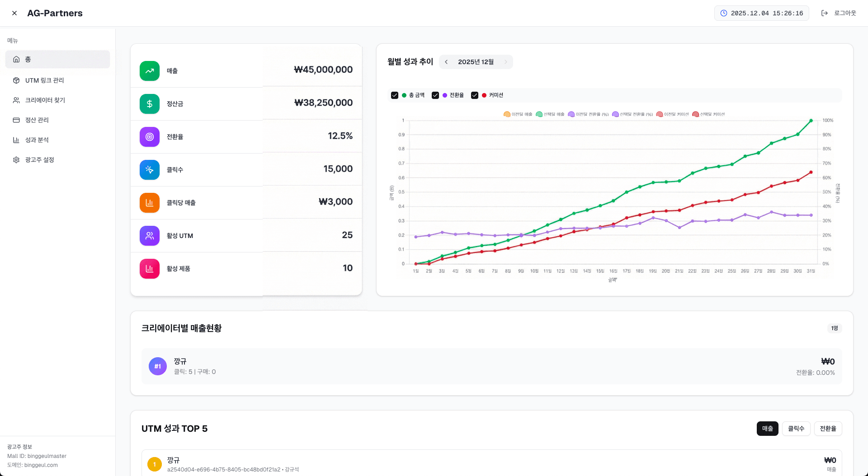
Task: Toggle the 전환율 chart series checkbox
Action: click(435, 95)
